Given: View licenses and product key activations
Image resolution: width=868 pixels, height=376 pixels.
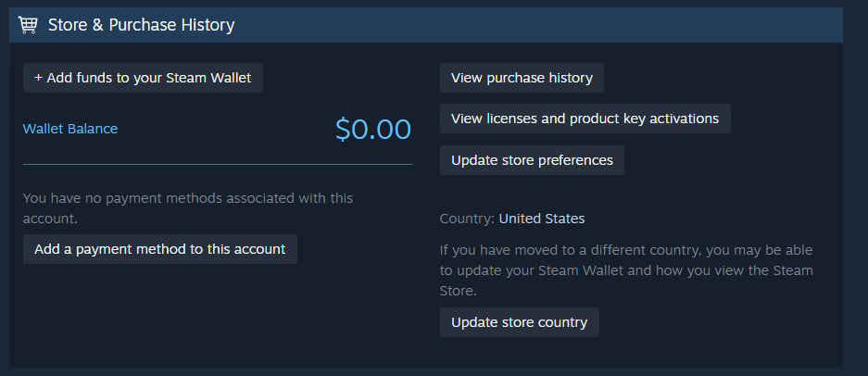Looking at the screenshot, I should coord(585,119).
